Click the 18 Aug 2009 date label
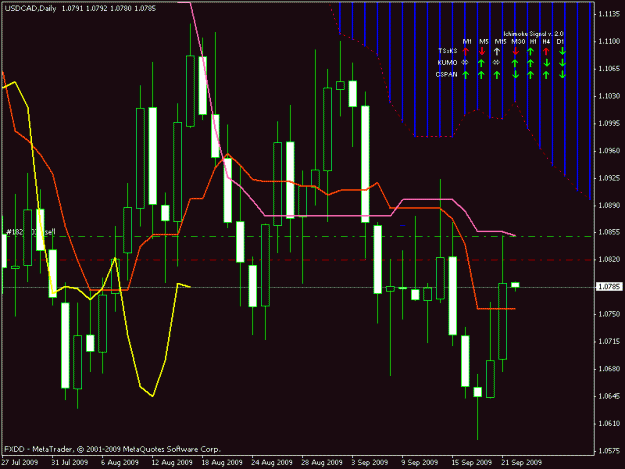 (222, 462)
